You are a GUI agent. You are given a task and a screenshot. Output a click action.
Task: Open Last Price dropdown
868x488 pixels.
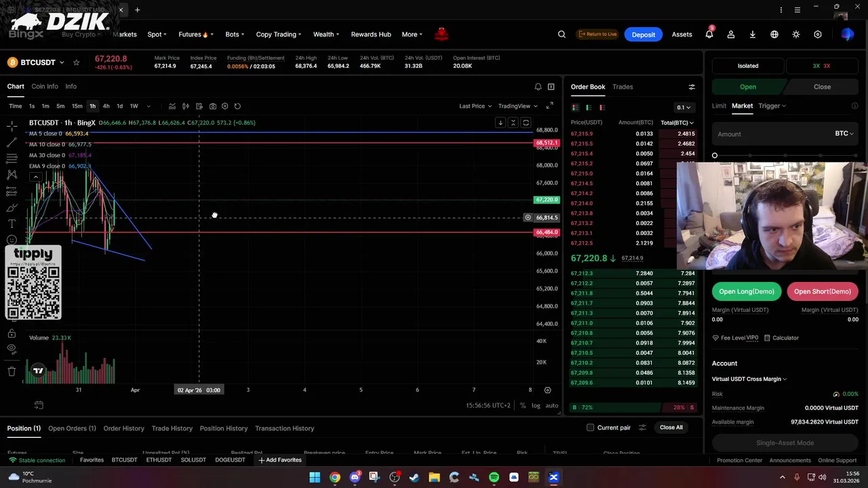(x=475, y=106)
